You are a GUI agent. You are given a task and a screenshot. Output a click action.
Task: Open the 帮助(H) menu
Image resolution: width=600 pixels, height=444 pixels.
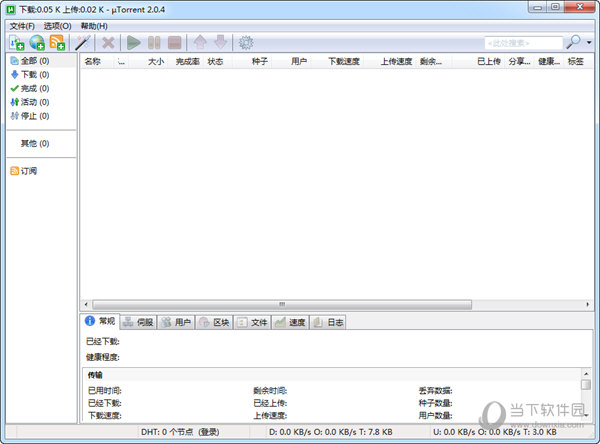click(94, 26)
